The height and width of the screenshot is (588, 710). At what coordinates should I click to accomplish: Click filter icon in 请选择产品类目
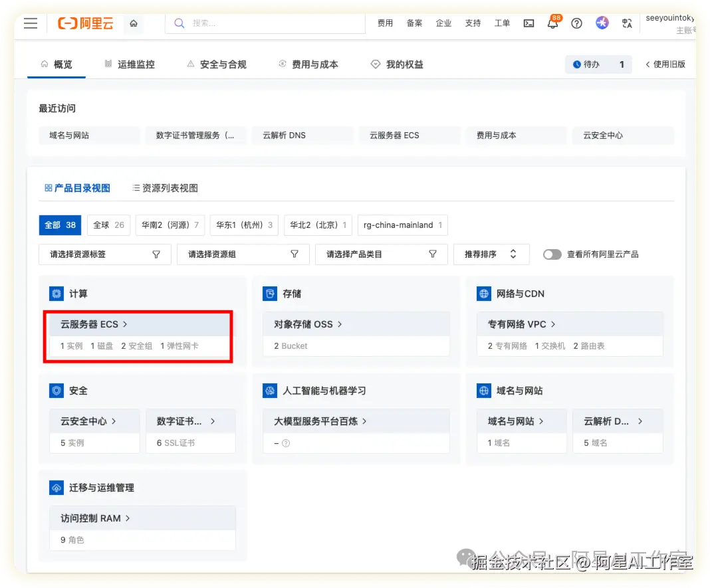click(x=432, y=254)
